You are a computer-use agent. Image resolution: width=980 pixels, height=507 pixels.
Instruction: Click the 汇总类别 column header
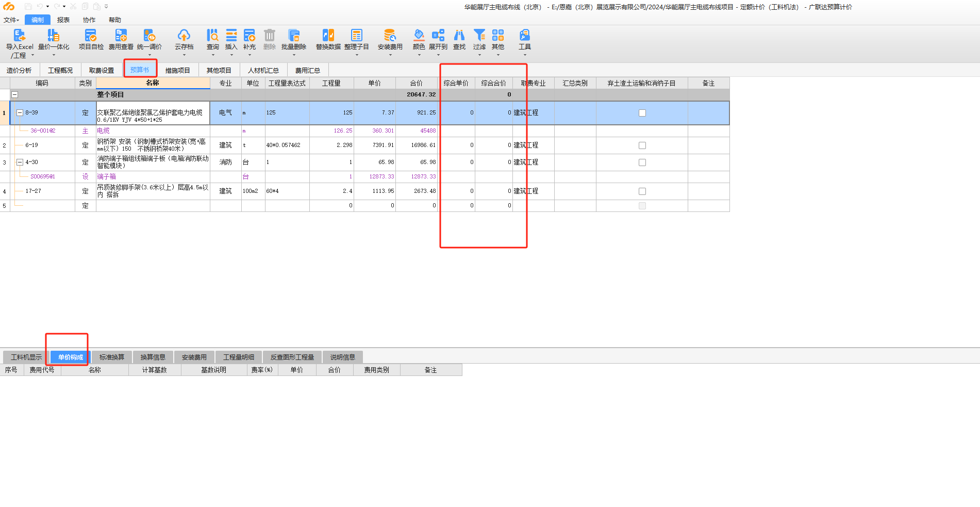(x=575, y=83)
